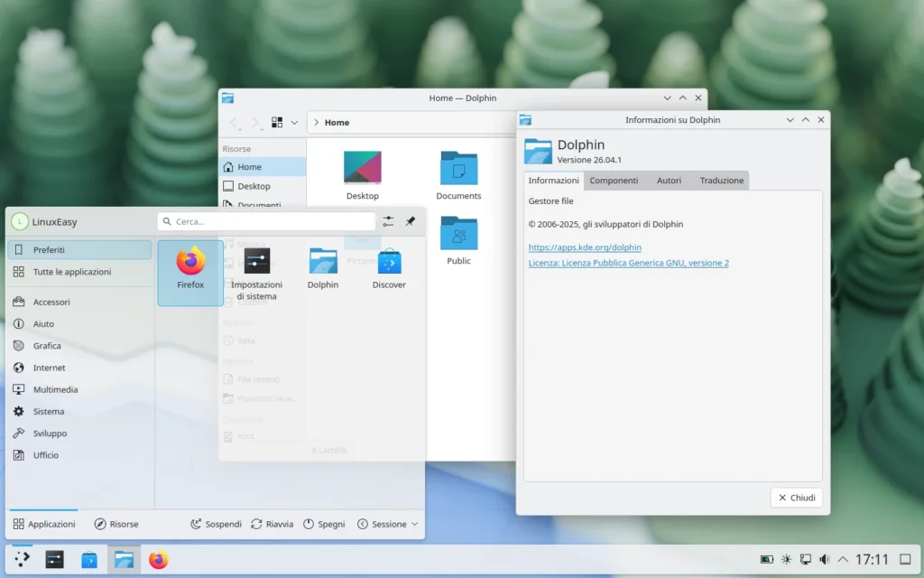924x578 pixels.
Task: Switch to the Componenti tab
Action: pos(614,181)
